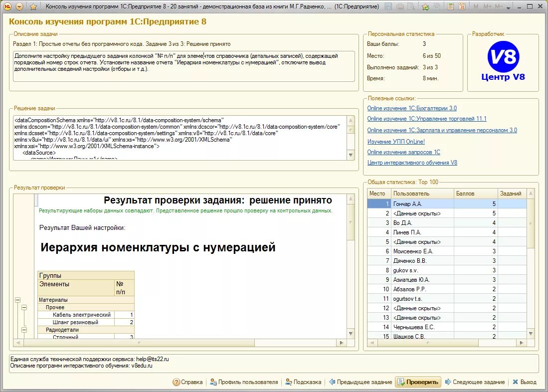Collapse the Прочее subgroup in report
Viewport: 548px width, 392px height.
[x=24, y=307]
